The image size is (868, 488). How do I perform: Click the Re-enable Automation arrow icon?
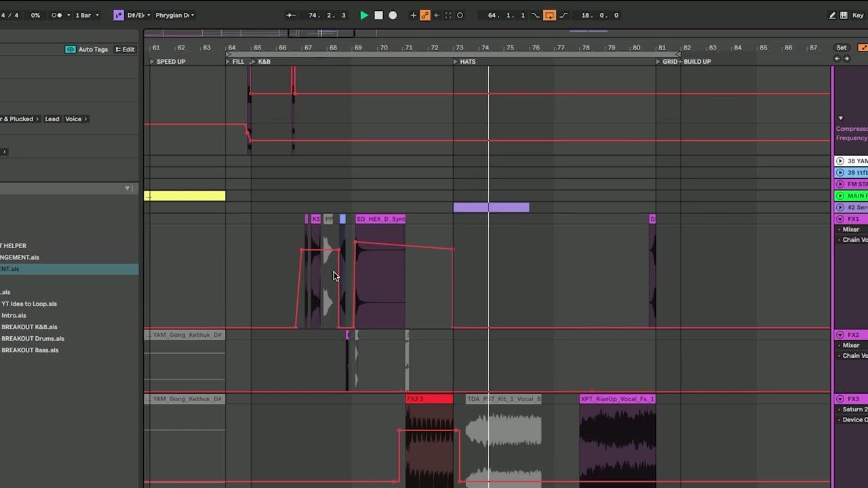[x=436, y=15]
